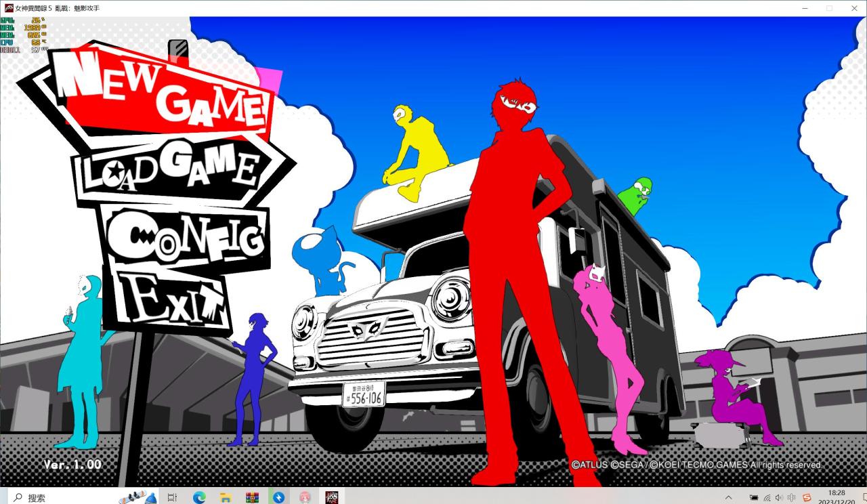
Task: Click the ATLUS SEGA copyright notice text
Action: pos(696,465)
